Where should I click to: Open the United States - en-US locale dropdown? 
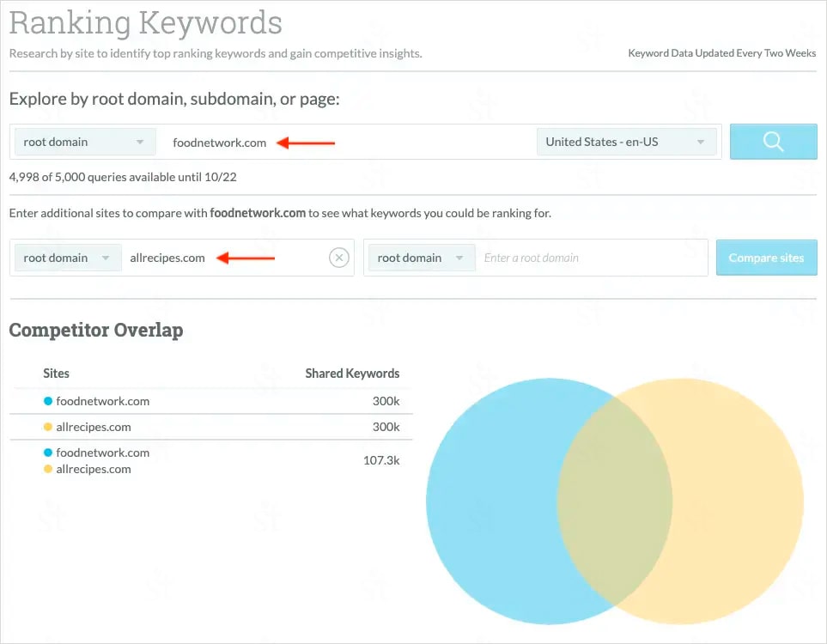pos(627,142)
